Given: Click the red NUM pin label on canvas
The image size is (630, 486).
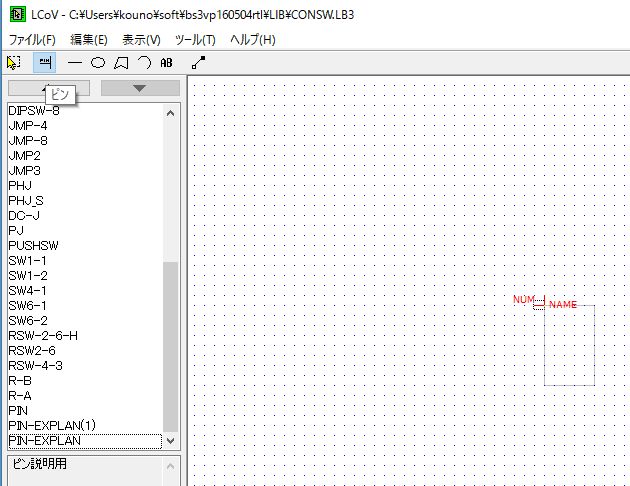Looking at the screenshot, I should click(x=524, y=300).
